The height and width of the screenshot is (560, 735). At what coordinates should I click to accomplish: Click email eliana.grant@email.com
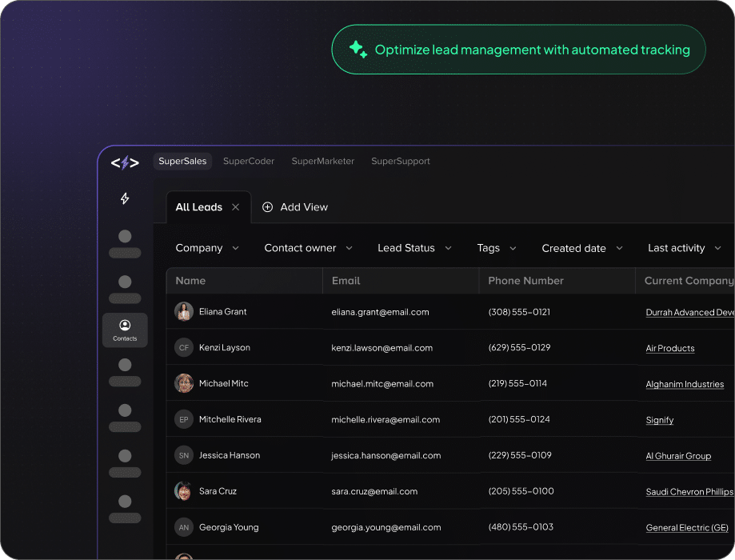tap(380, 312)
